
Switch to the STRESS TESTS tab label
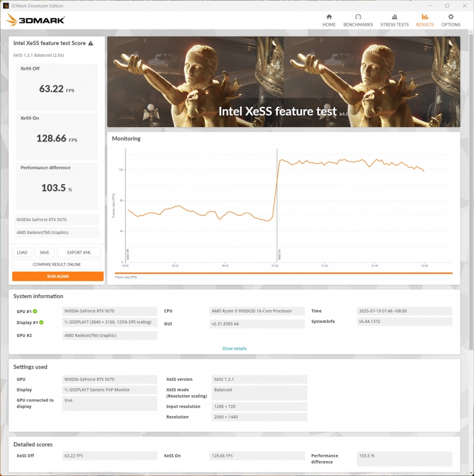click(394, 25)
